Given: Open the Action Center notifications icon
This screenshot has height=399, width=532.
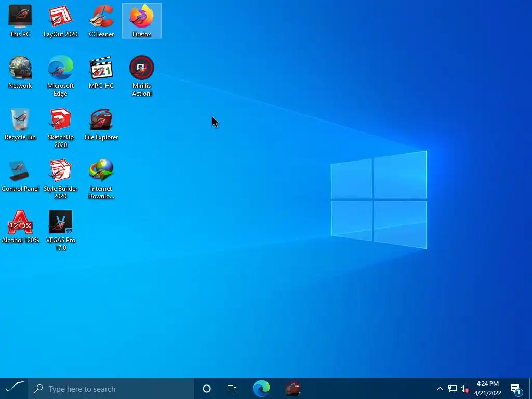Looking at the screenshot, I should pyautogui.click(x=516, y=389).
